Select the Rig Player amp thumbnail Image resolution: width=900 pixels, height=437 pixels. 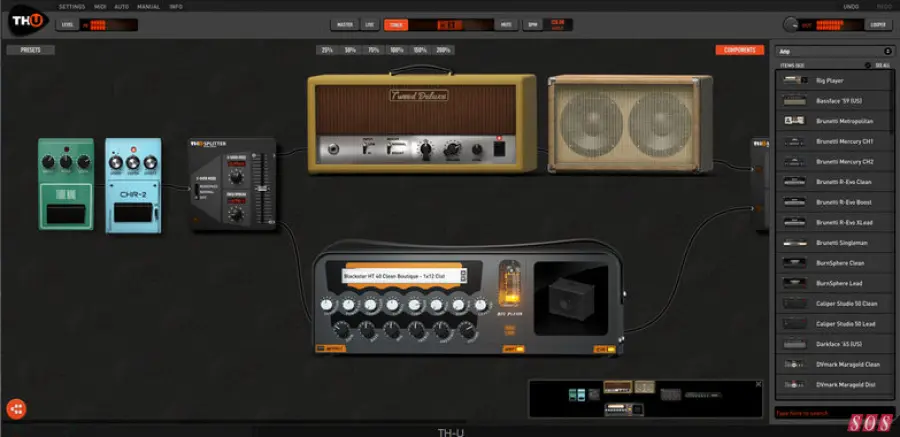pyautogui.click(x=795, y=80)
